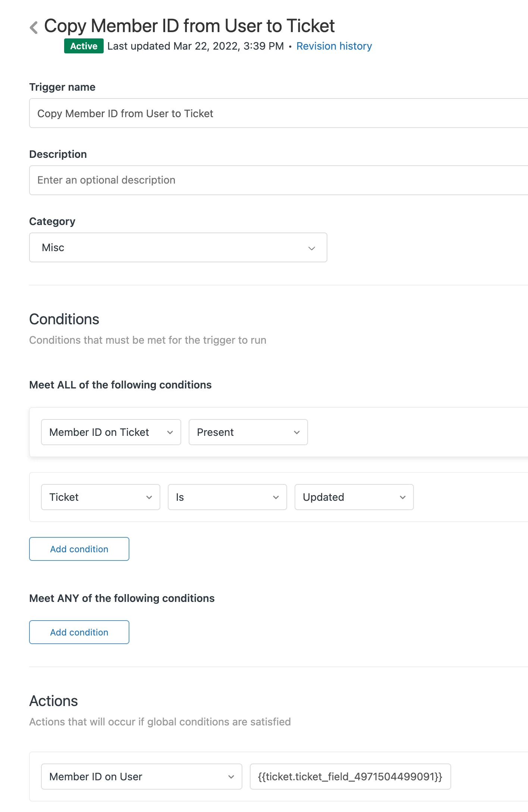Viewport: 528px width, 812px height.
Task: Open the Is operator dropdown
Action: (x=227, y=497)
